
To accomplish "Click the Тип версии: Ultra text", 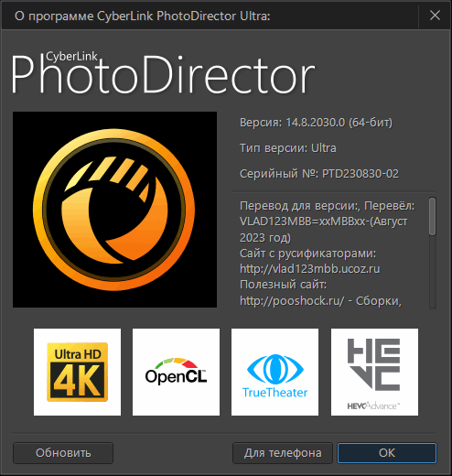I will pyautogui.click(x=288, y=148).
